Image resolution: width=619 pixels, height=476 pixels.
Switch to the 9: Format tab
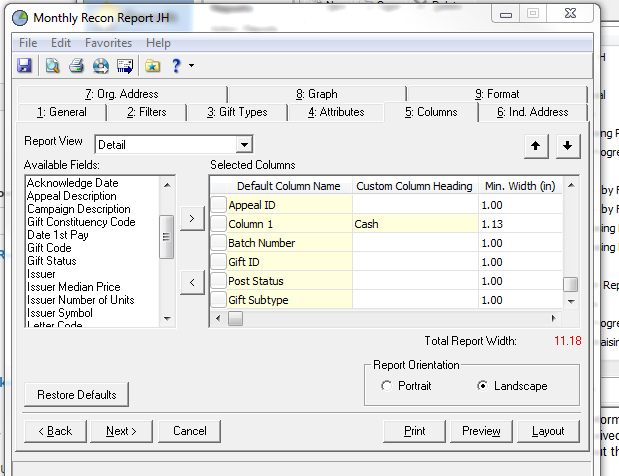click(497, 94)
